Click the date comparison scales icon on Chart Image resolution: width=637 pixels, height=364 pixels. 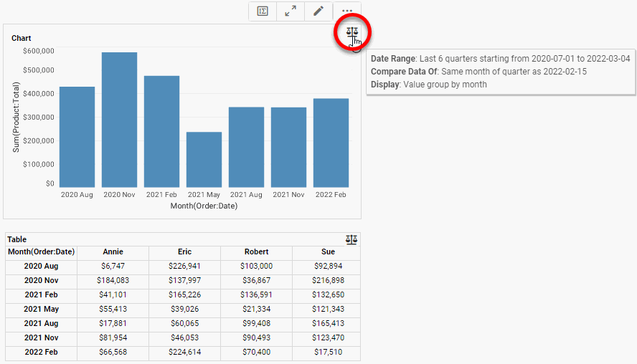[x=351, y=32]
